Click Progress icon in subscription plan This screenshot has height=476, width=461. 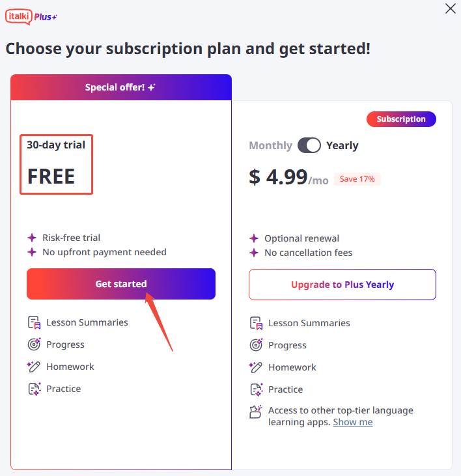pyautogui.click(x=256, y=345)
